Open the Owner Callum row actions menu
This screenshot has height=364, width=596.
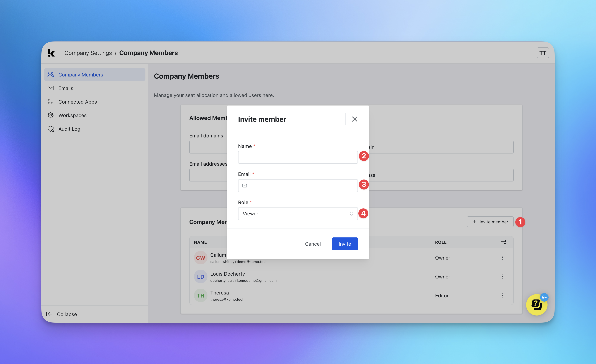click(x=502, y=258)
